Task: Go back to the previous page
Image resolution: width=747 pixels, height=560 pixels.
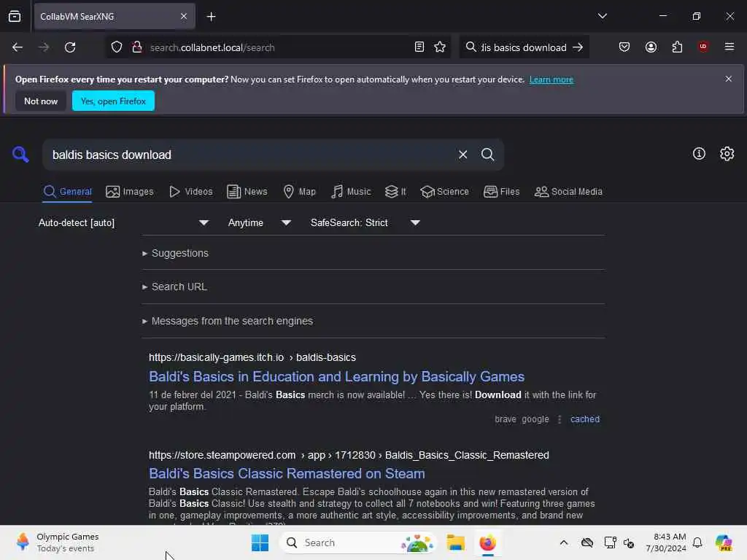Action: pyautogui.click(x=18, y=47)
